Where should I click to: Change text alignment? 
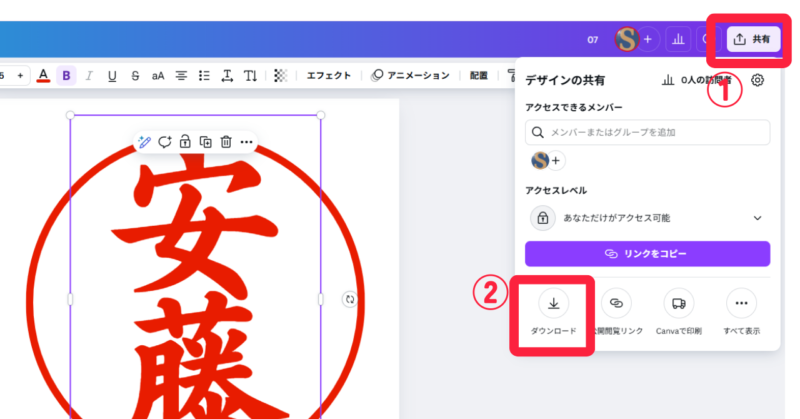click(x=181, y=76)
